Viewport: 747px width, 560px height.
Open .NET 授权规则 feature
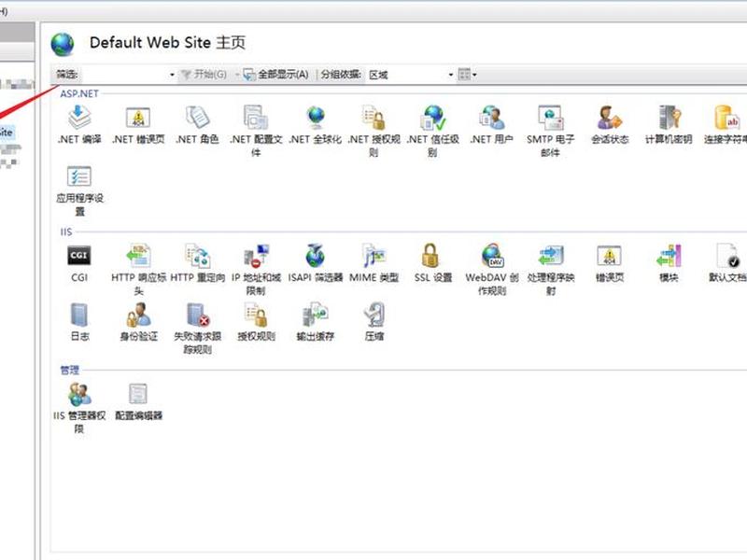(374, 131)
